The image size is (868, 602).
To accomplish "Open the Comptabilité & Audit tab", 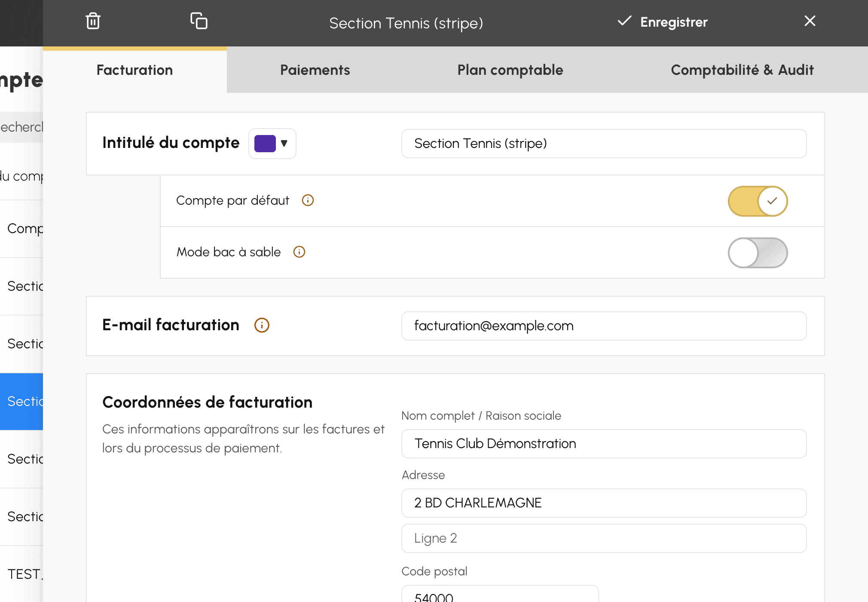I will click(743, 70).
